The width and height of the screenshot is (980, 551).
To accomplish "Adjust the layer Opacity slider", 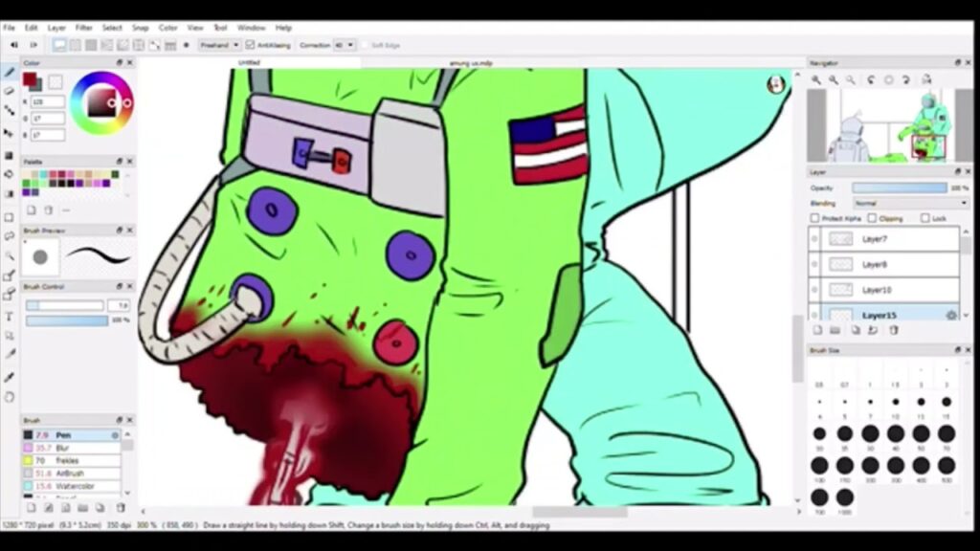I will click(900, 188).
